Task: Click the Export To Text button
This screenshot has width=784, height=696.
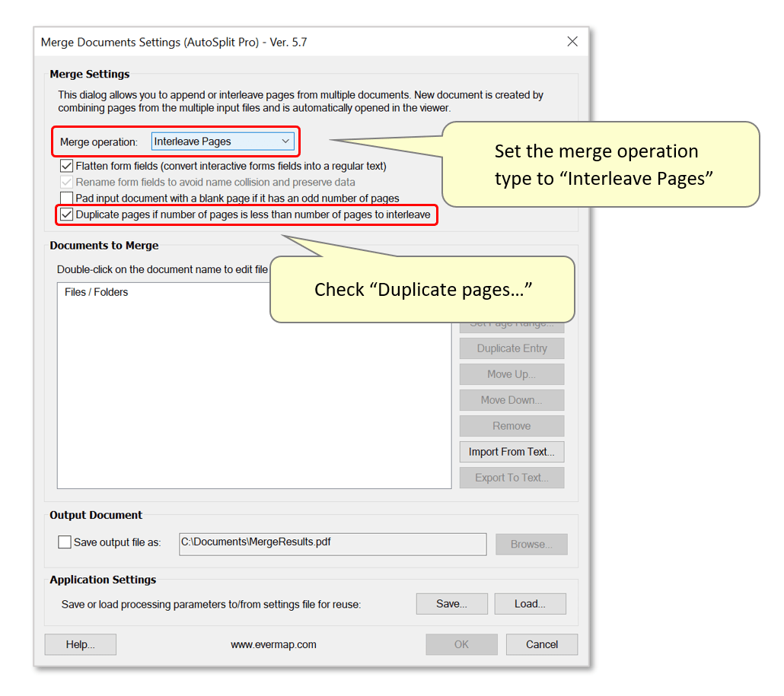Action: [x=511, y=477]
